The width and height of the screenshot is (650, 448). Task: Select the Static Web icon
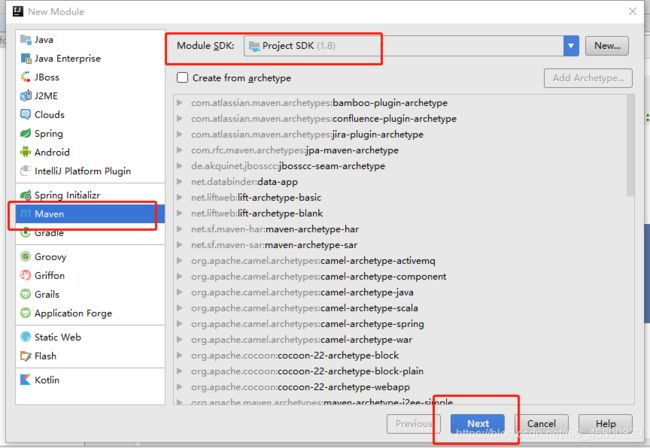click(x=26, y=337)
